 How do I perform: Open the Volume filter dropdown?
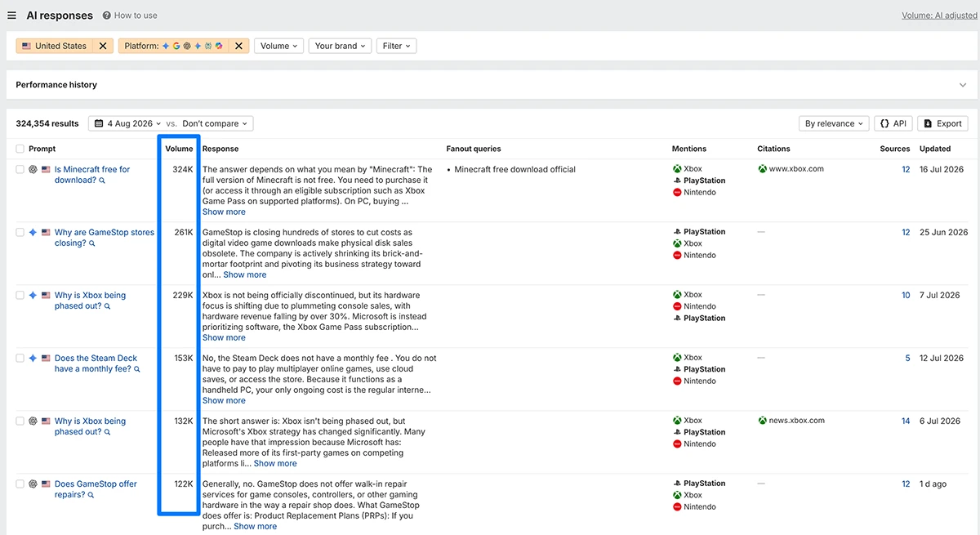[278, 47]
